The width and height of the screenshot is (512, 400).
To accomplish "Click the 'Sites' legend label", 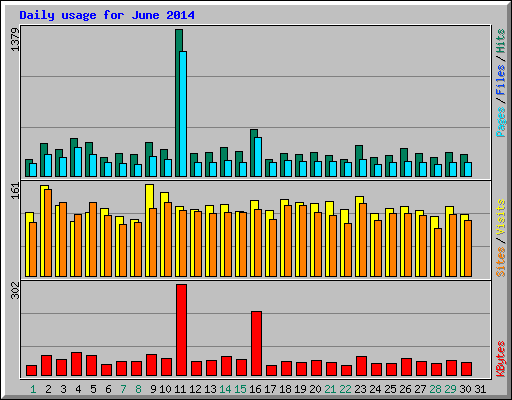I will point(501,262).
